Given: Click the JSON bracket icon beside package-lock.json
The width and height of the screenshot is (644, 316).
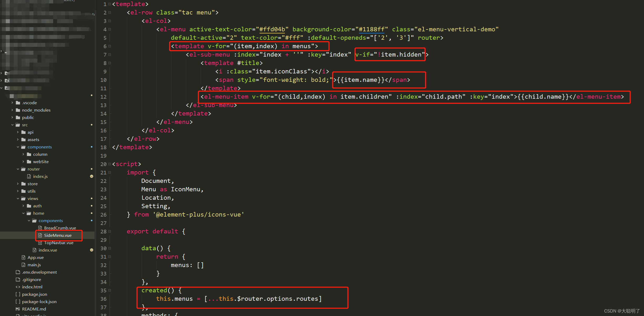Looking at the screenshot, I should click(x=18, y=302).
